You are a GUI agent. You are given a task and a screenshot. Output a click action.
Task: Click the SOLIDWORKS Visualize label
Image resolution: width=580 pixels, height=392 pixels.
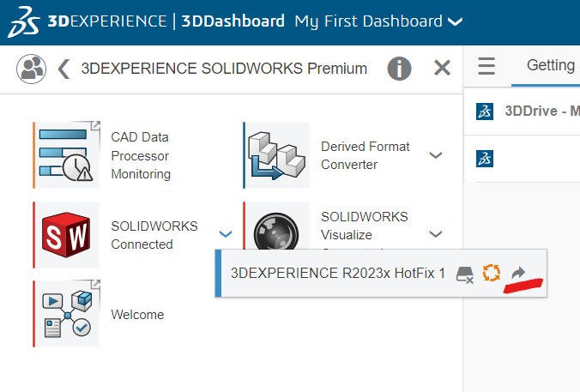coord(365,226)
